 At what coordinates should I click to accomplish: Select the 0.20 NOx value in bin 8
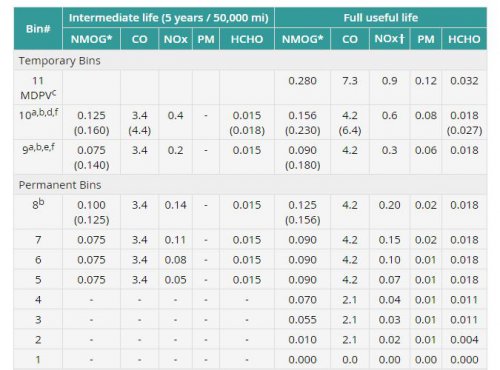[390, 205]
